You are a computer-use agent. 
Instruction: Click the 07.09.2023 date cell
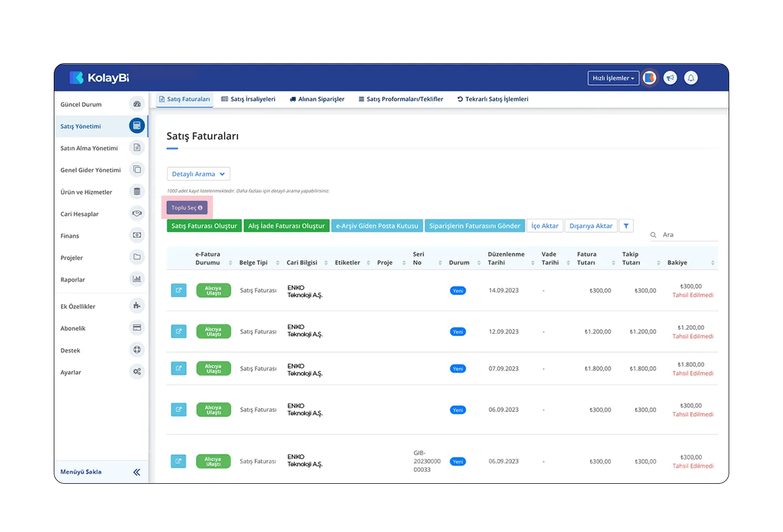pyautogui.click(x=504, y=369)
